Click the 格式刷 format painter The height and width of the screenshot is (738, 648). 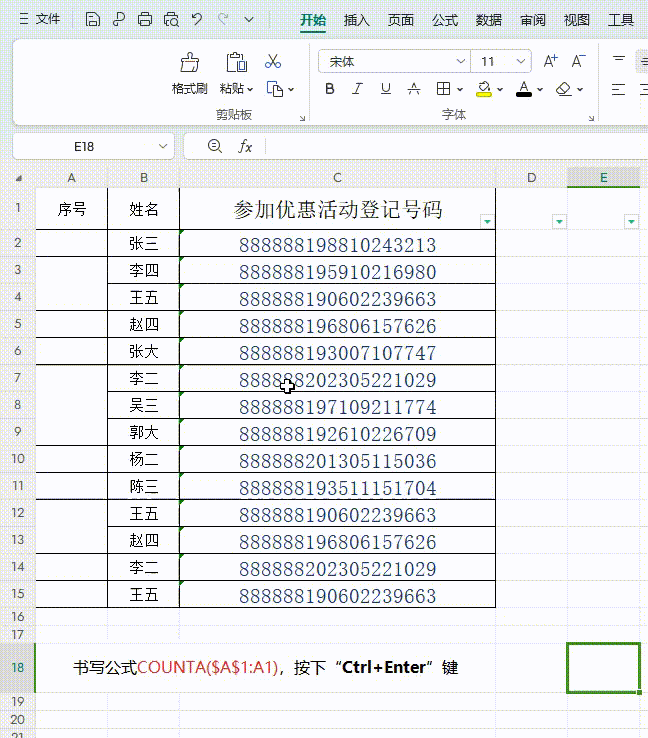click(190, 73)
